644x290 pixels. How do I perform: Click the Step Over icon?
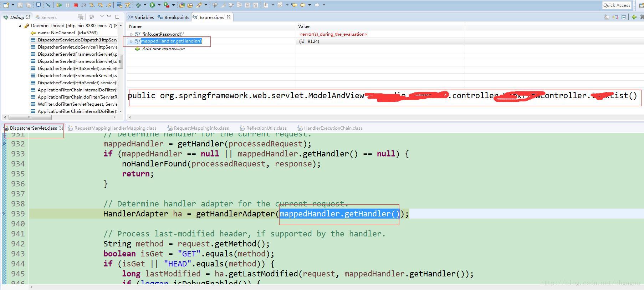point(100,5)
